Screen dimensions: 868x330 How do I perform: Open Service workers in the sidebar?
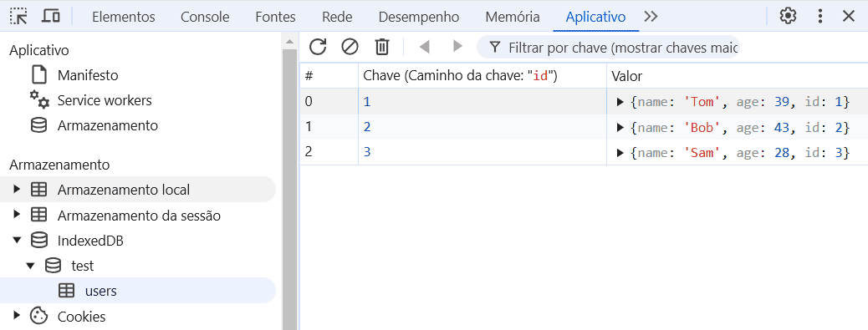pos(105,100)
